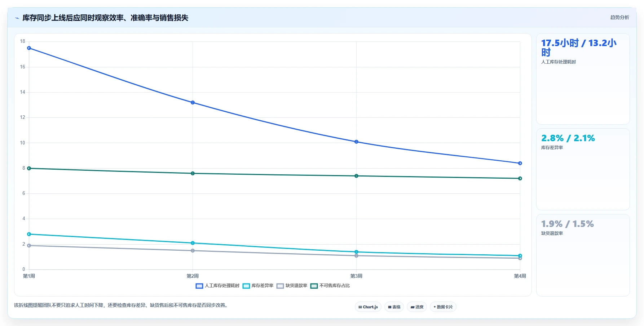Click the blue data point at 第2周 (13.2)
644x326 pixels.
pyautogui.click(x=193, y=103)
